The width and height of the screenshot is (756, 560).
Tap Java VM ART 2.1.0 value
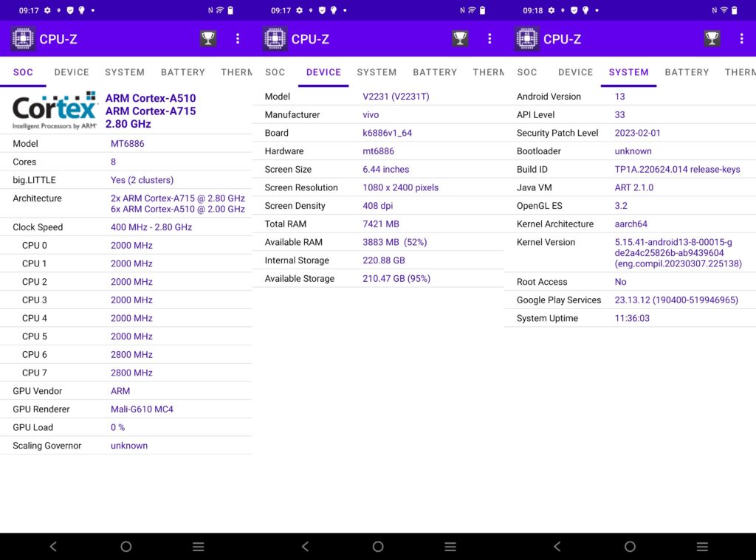pyautogui.click(x=634, y=187)
